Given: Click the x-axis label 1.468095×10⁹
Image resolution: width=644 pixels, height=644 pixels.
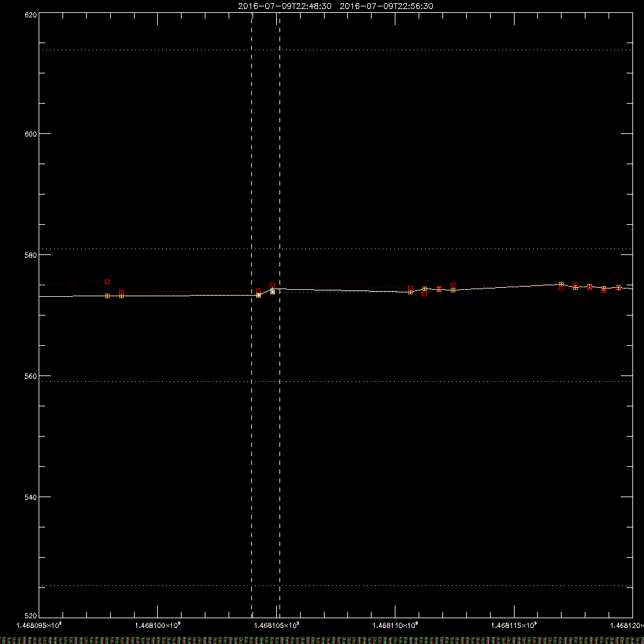Looking at the screenshot, I should pos(39,625).
